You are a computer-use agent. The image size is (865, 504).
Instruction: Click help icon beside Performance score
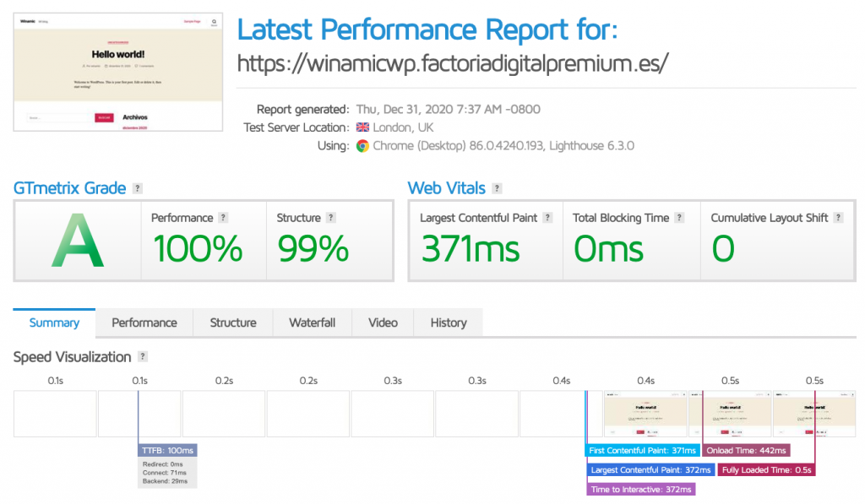223,218
